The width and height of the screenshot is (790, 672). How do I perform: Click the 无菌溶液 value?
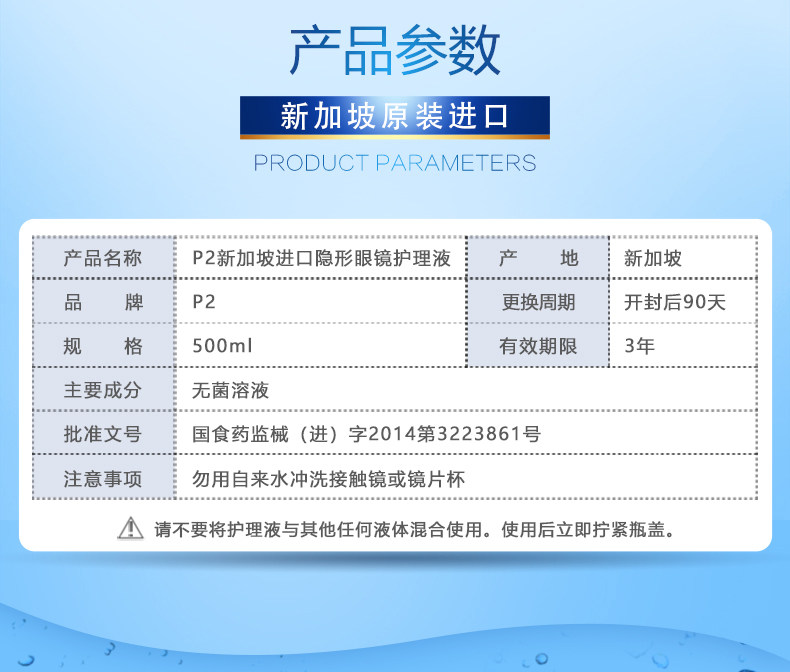pyautogui.click(x=231, y=390)
